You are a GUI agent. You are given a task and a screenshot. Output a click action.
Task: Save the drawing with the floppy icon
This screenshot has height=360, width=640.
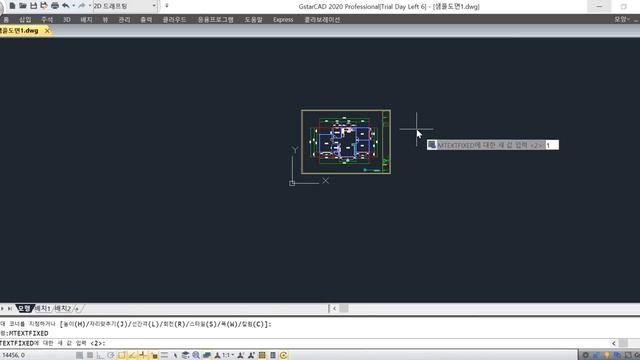pyautogui.click(x=33, y=6)
